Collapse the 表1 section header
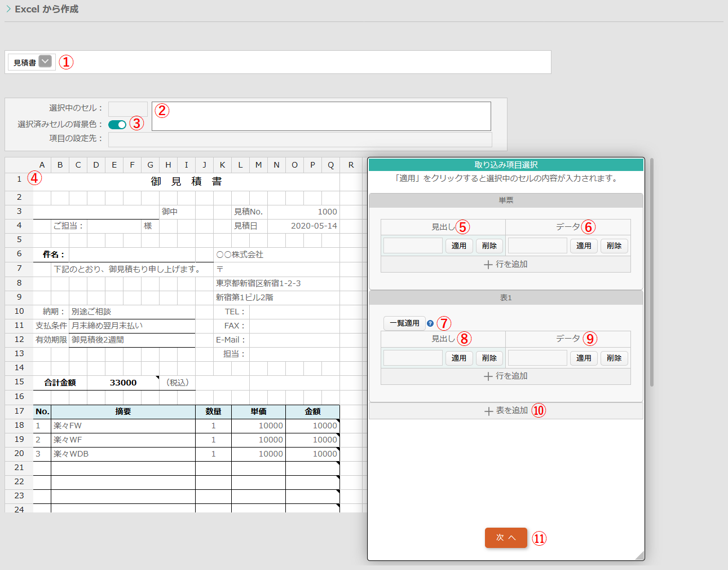Image resolution: width=728 pixels, height=570 pixels. coord(506,297)
